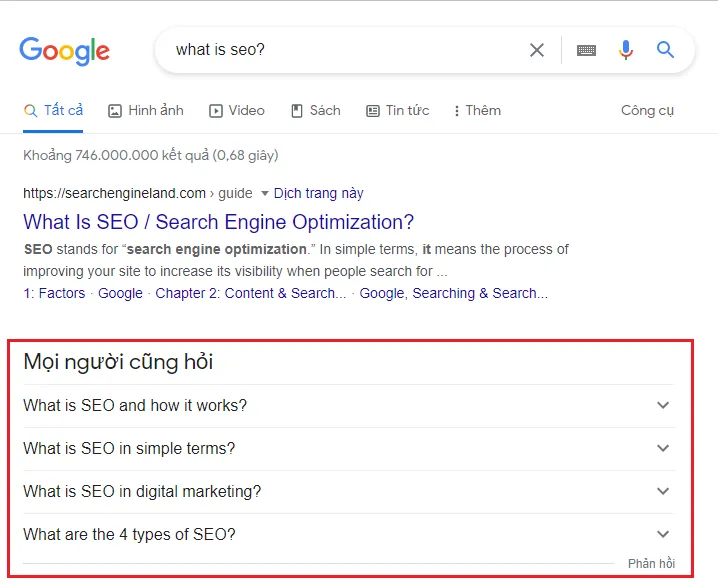Screen dimensions: 718x585
Task: Expand 'What are the 4 types of SEO?'
Action: (349, 535)
